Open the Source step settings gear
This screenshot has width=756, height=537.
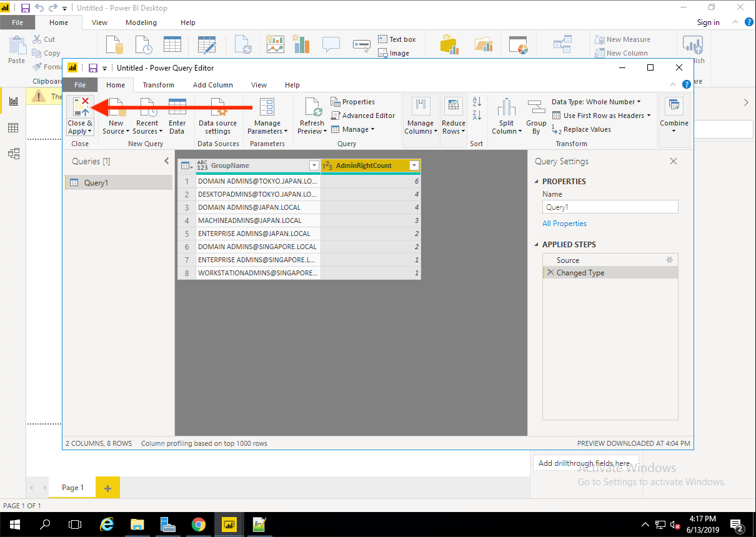tap(669, 260)
